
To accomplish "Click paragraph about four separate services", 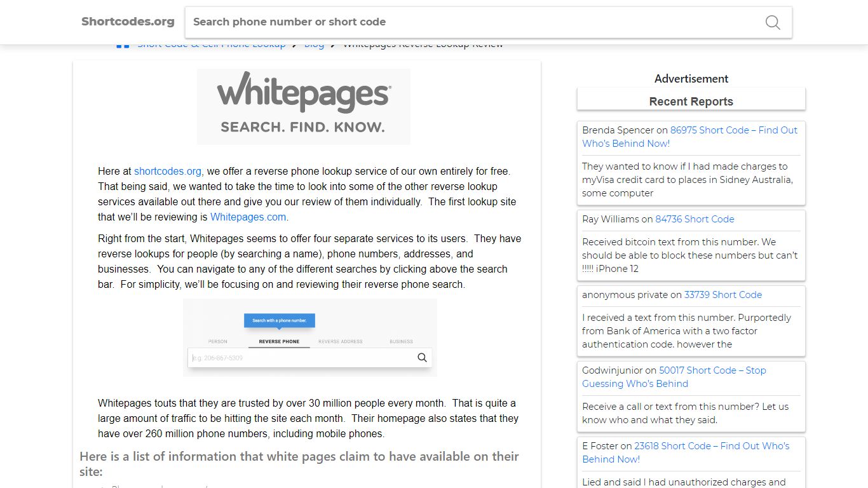I will [309, 261].
